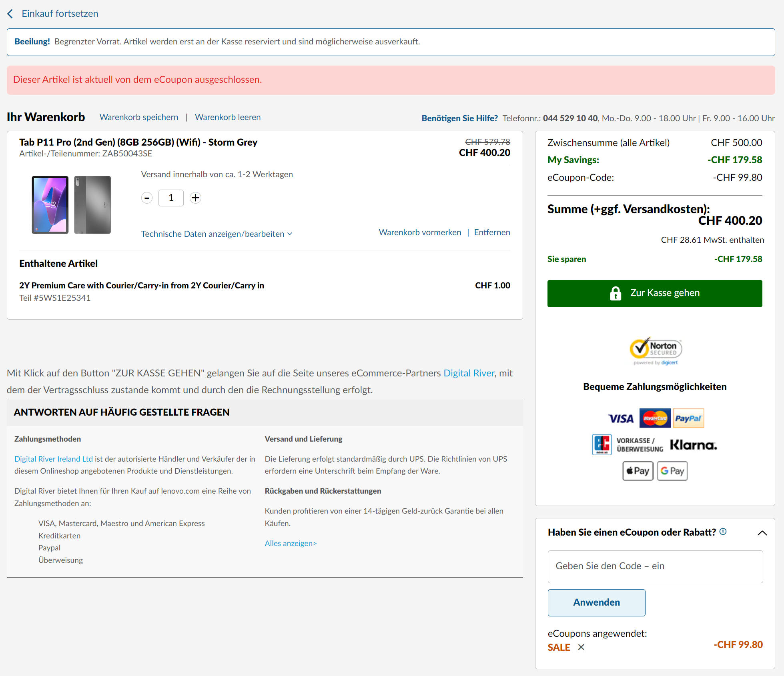Click the info icon next to eCoupon heading
Screen dimensions: 784x676
tap(723, 532)
